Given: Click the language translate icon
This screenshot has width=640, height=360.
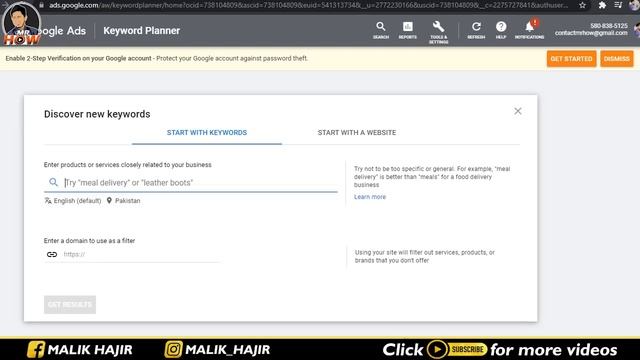Looking at the screenshot, I should pyautogui.click(x=48, y=200).
